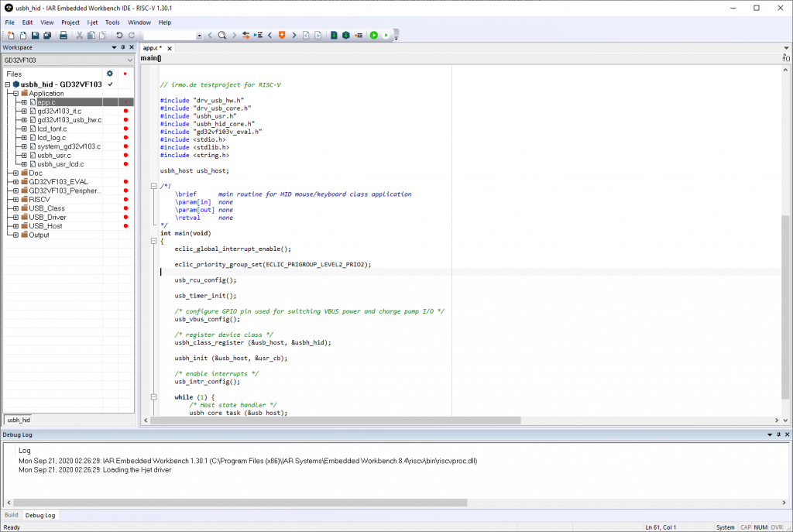Open the Edit menu
Viewport: 793px width, 532px height.
pos(27,22)
